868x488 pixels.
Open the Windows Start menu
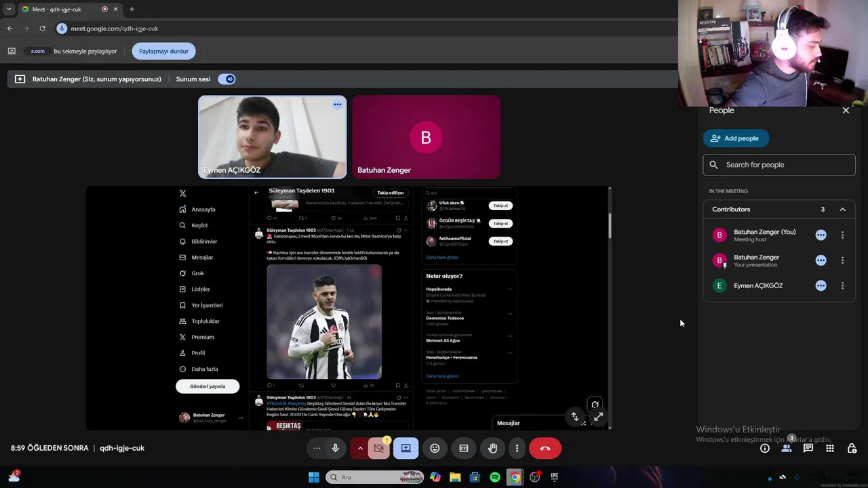click(x=314, y=477)
